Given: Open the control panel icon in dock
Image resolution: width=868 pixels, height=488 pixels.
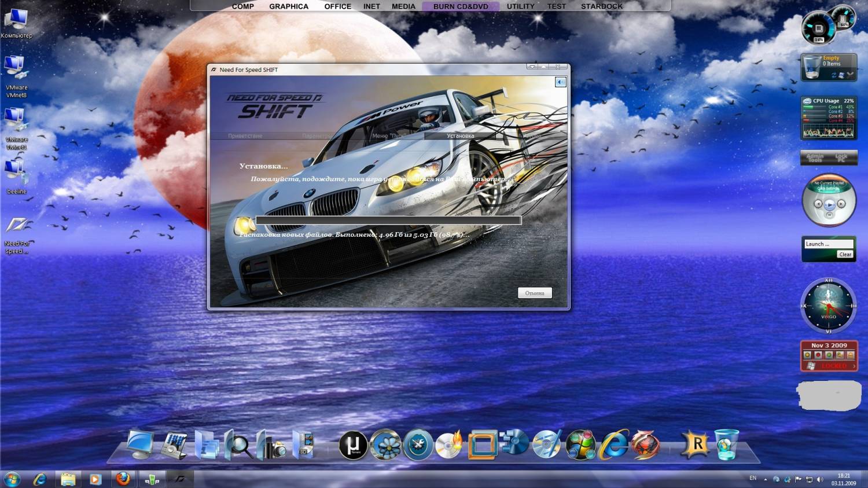Looking at the screenshot, I should click(174, 445).
